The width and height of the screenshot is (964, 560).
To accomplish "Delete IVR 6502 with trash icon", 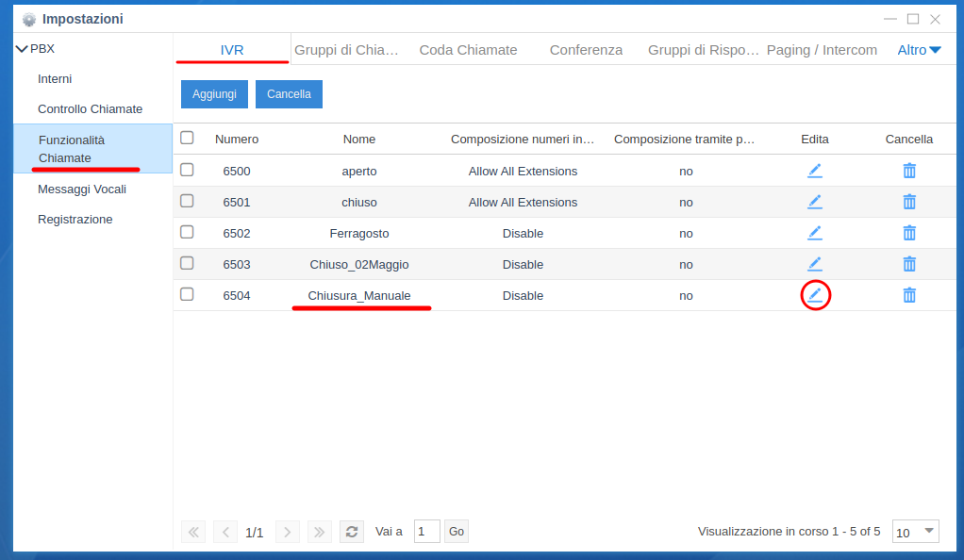I will 909,233.
